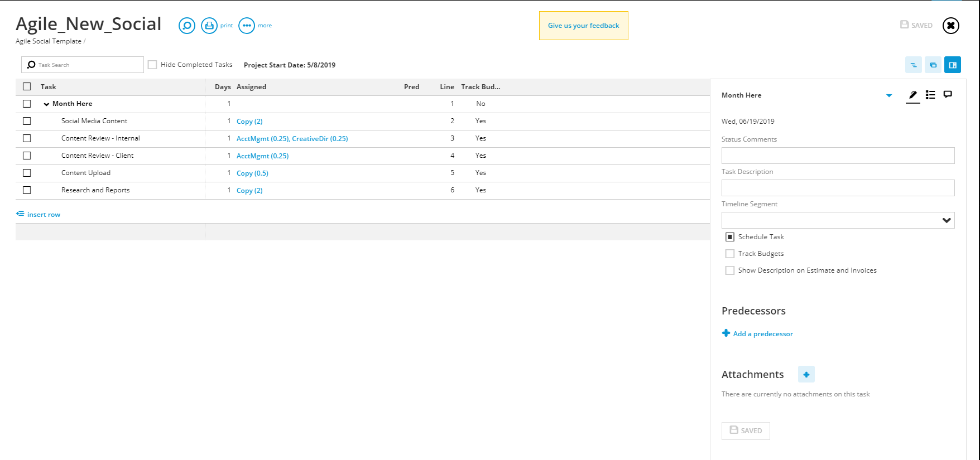This screenshot has width=980, height=460.
Task: Enable the Track Budgets checkbox
Action: click(730, 254)
